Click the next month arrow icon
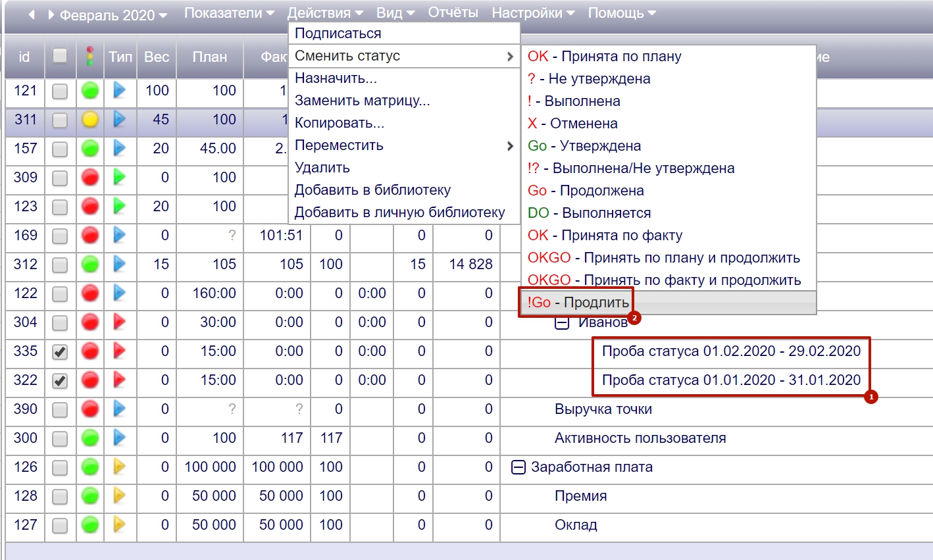The width and height of the screenshot is (933, 560). click(x=51, y=14)
